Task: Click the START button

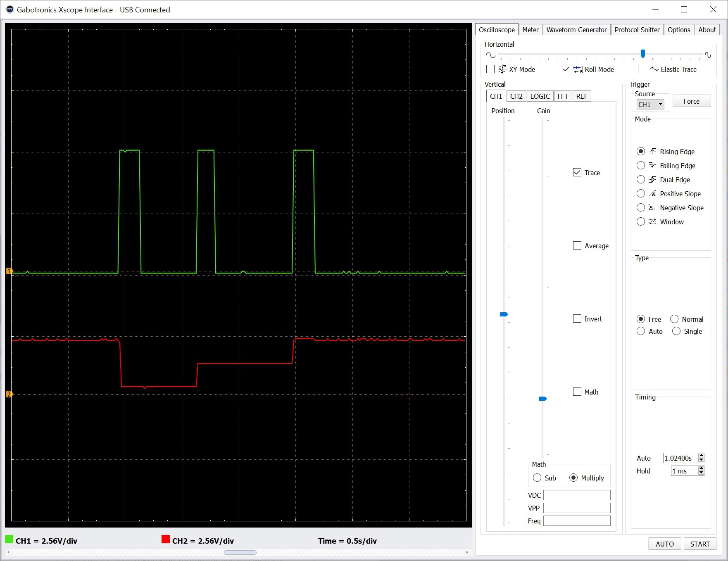Action: (700, 544)
